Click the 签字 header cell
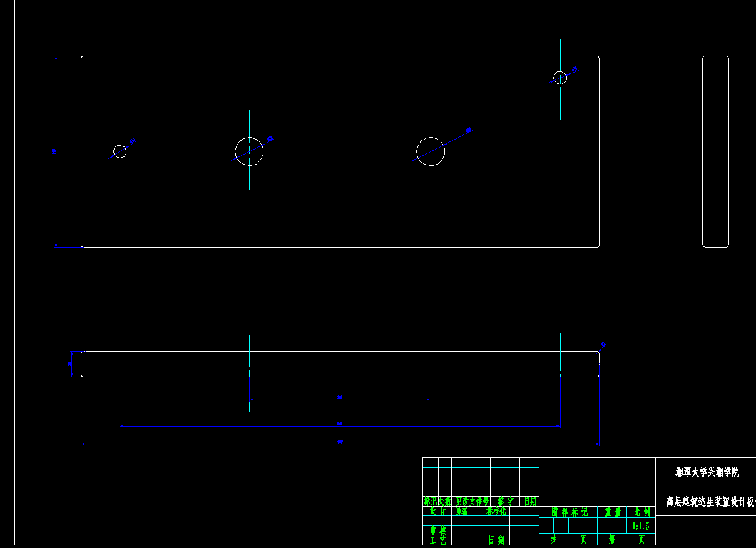The image size is (756, 548). 506,501
